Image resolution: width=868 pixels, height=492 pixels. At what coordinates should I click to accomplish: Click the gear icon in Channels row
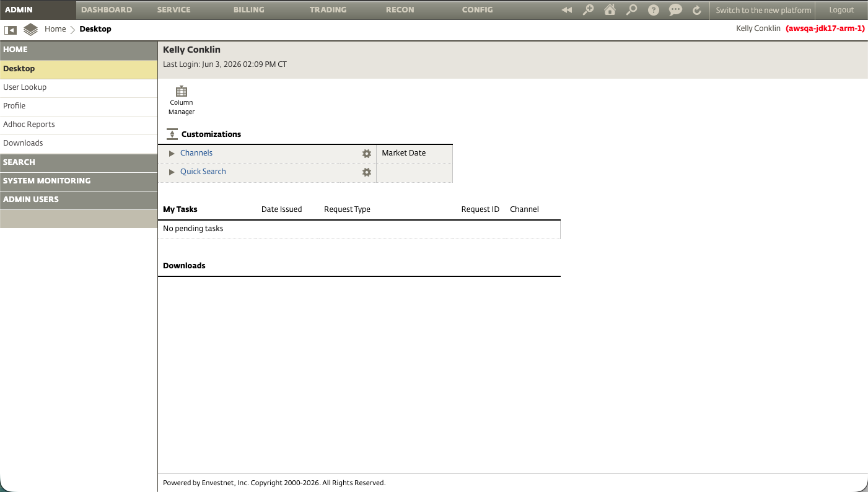tap(367, 154)
